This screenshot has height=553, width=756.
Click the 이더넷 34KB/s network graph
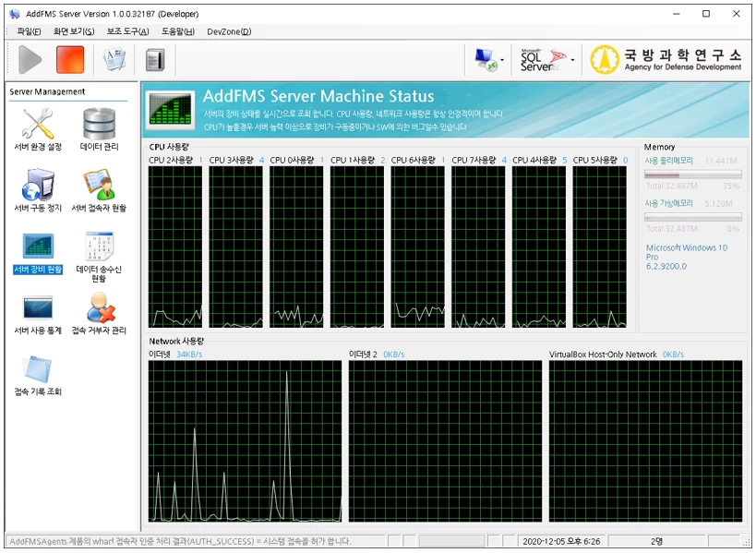tap(245, 441)
